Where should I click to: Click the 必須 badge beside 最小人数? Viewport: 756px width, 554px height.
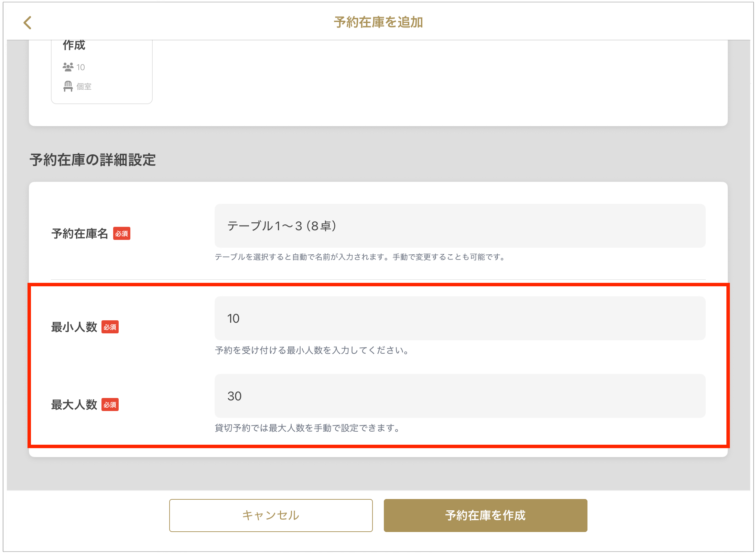(x=110, y=327)
